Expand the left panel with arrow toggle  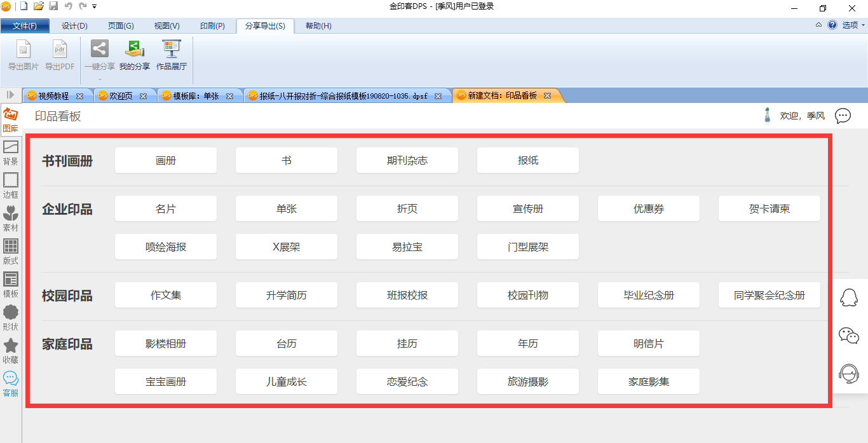point(11,95)
